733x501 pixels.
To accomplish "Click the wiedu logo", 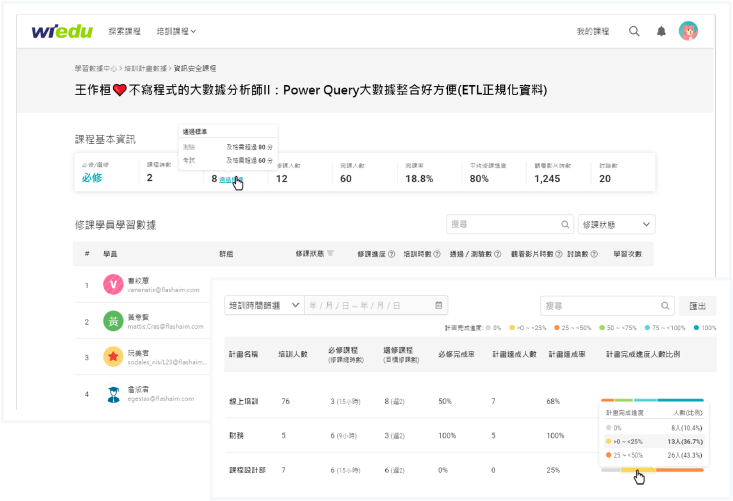I will (62, 31).
